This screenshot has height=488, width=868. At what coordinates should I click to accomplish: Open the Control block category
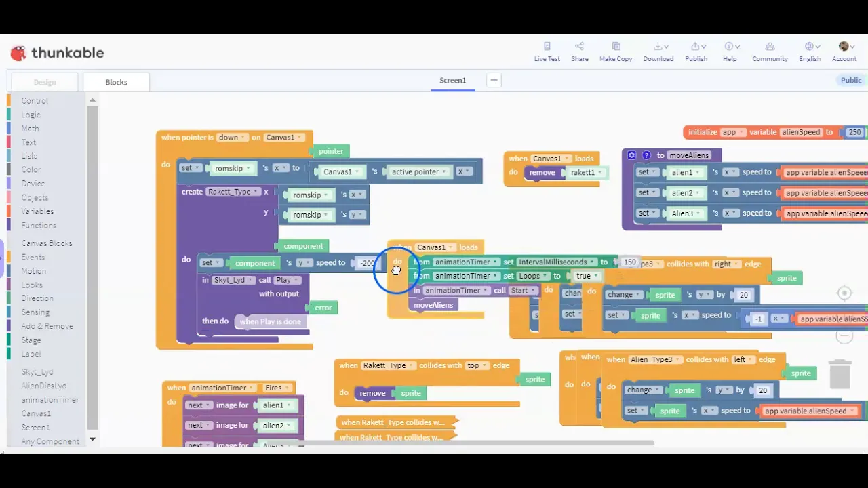35,100
